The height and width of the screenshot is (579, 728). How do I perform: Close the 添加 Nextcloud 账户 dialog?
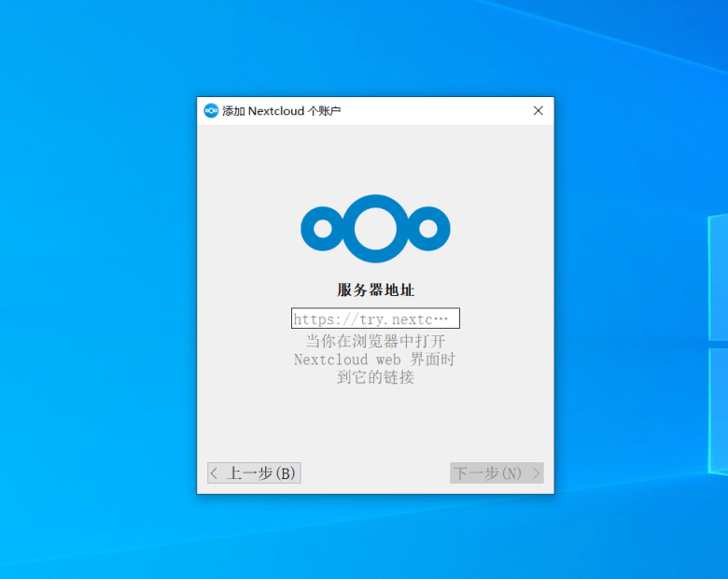coord(539,110)
